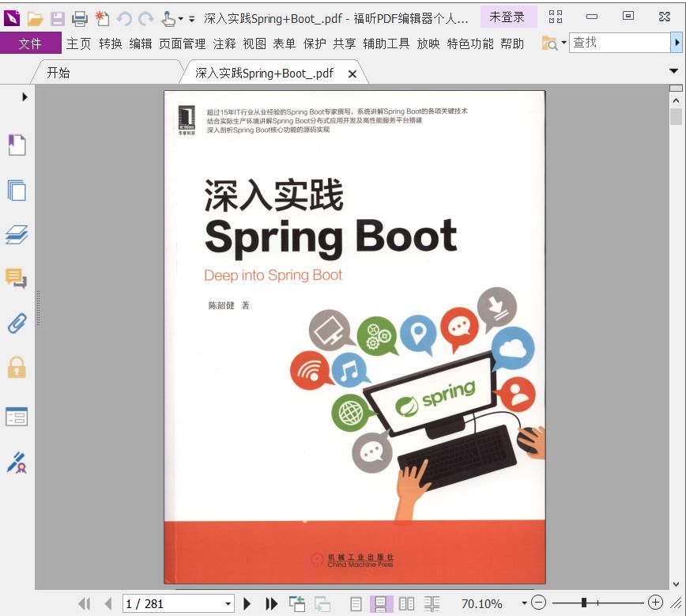The width and height of the screenshot is (686, 616).
Task: Enable facing pages view mode
Action: 406,603
